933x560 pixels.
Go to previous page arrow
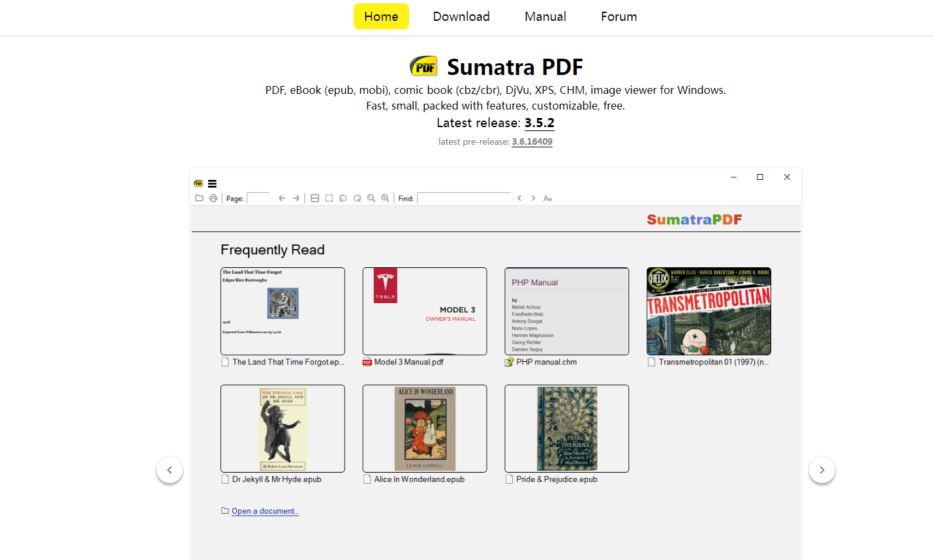point(282,198)
